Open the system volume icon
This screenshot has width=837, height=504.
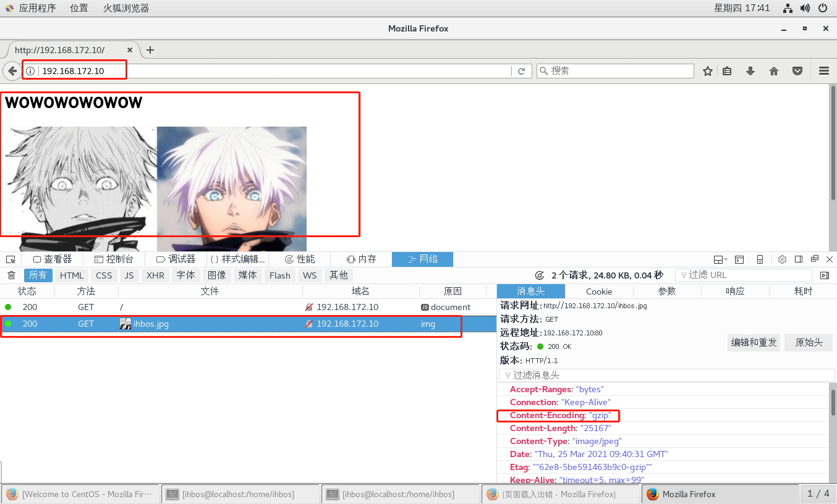click(x=805, y=8)
